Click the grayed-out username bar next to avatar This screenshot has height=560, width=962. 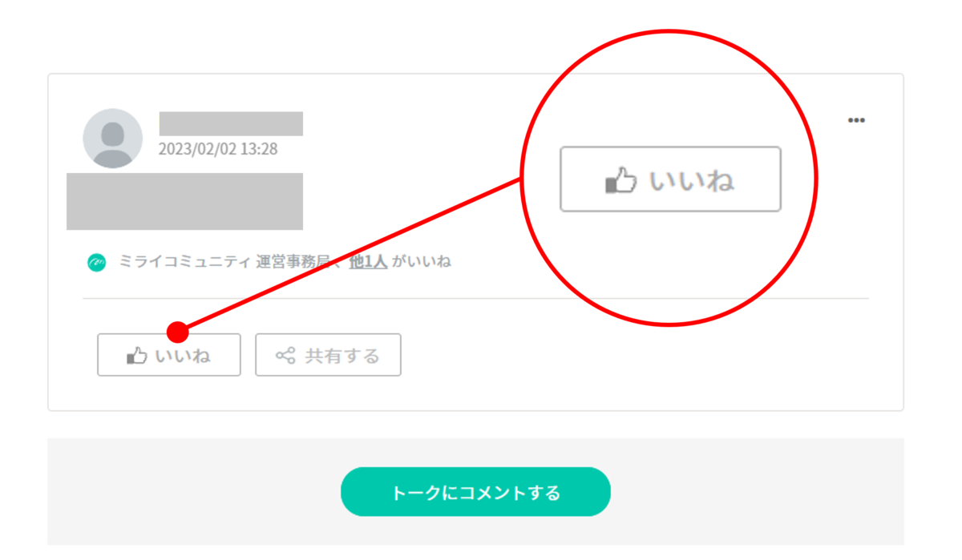click(x=231, y=123)
